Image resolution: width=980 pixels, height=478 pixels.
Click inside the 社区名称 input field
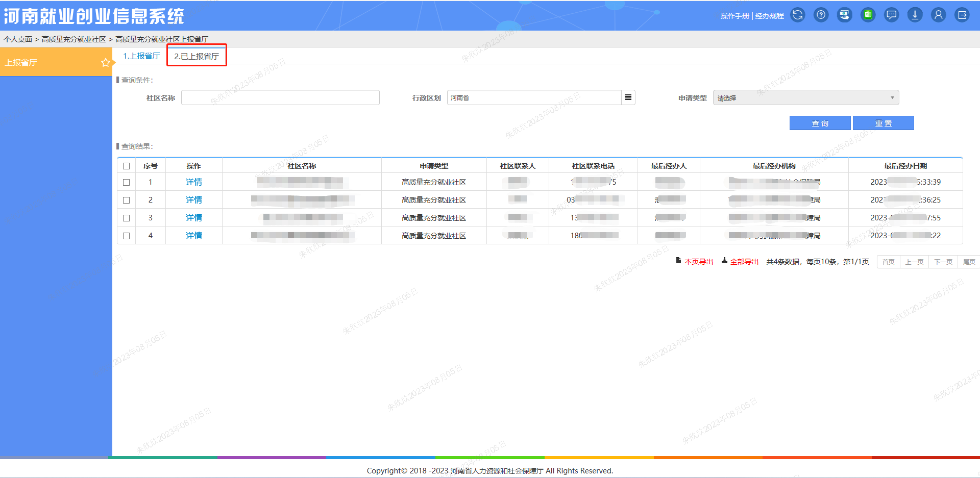pyautogui.click(x=280, y=97)
